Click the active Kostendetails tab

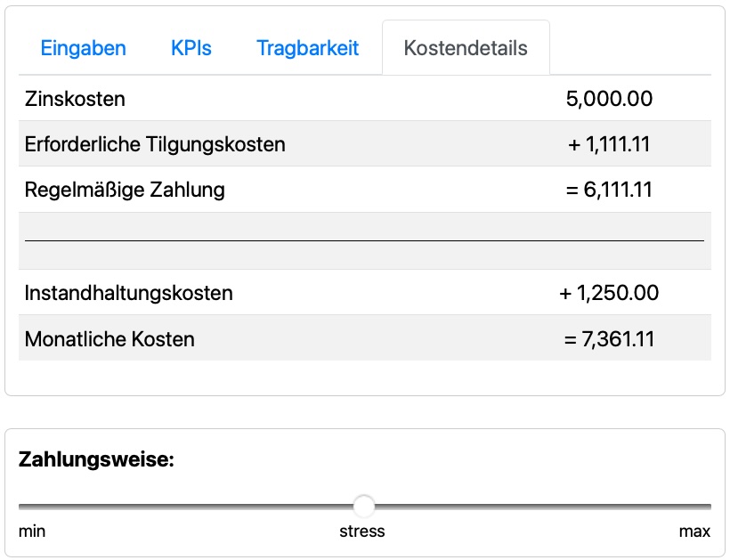point(466,48)
